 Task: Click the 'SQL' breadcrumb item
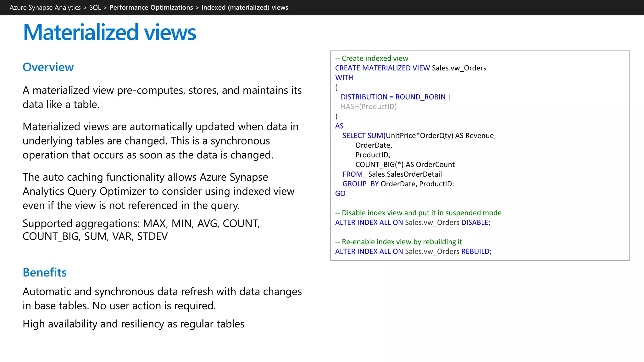(x=95, y=8)
